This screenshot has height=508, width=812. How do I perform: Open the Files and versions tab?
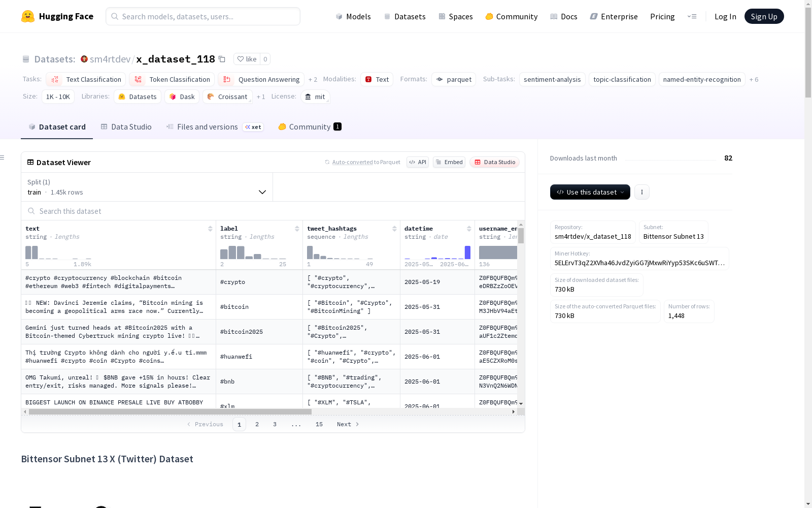[215, 127]
